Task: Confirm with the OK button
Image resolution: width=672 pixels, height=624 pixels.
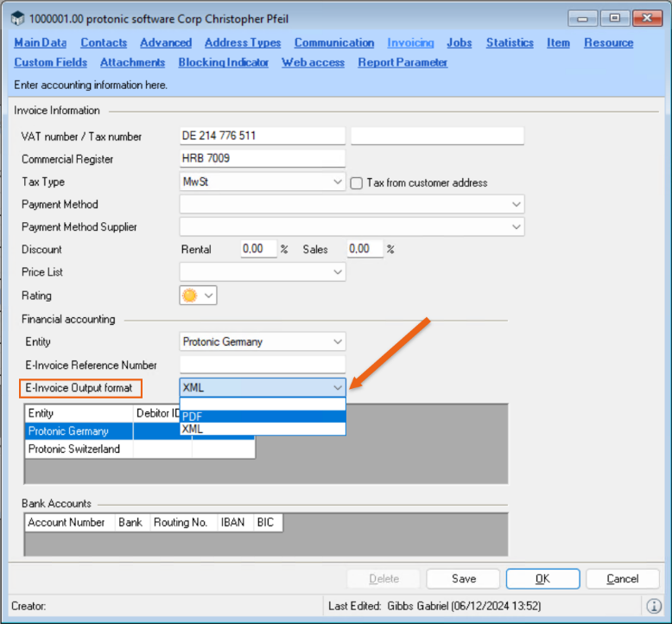Action: (x=542, y=578)
